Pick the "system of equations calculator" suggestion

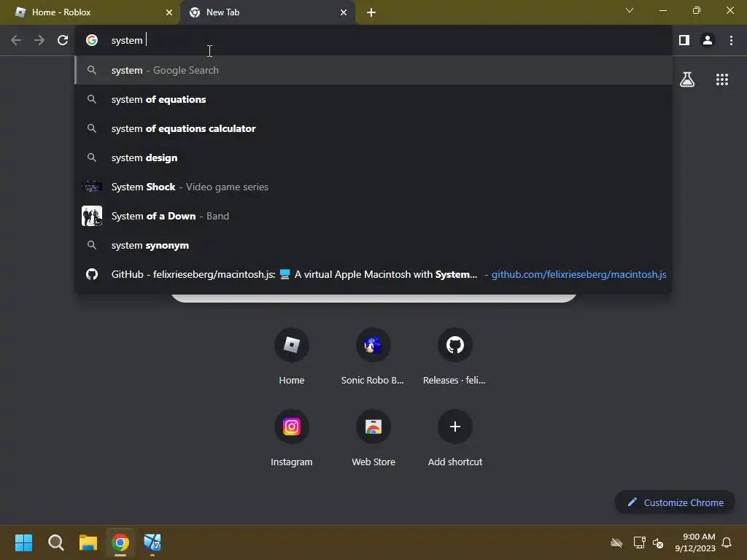(373, 128)
